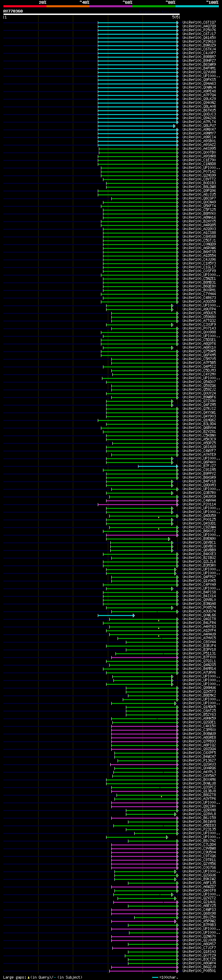This screenshot has height=980, width=222.
Task: Open the UniRef100_P08501 hit
Action: (199, 971)
